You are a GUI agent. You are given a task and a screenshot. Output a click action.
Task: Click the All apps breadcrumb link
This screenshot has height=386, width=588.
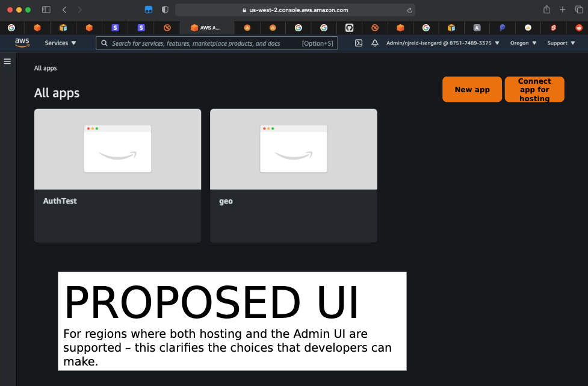[x=45, y=68]
